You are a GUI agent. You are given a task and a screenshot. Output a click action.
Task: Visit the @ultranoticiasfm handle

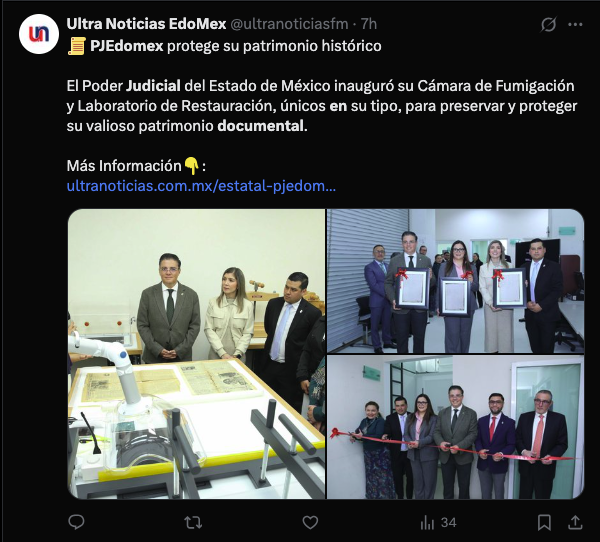289,24
